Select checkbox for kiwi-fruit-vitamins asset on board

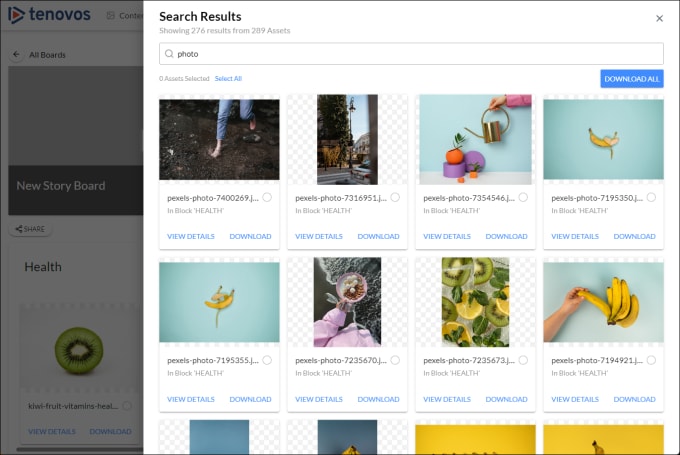(127, 406)
